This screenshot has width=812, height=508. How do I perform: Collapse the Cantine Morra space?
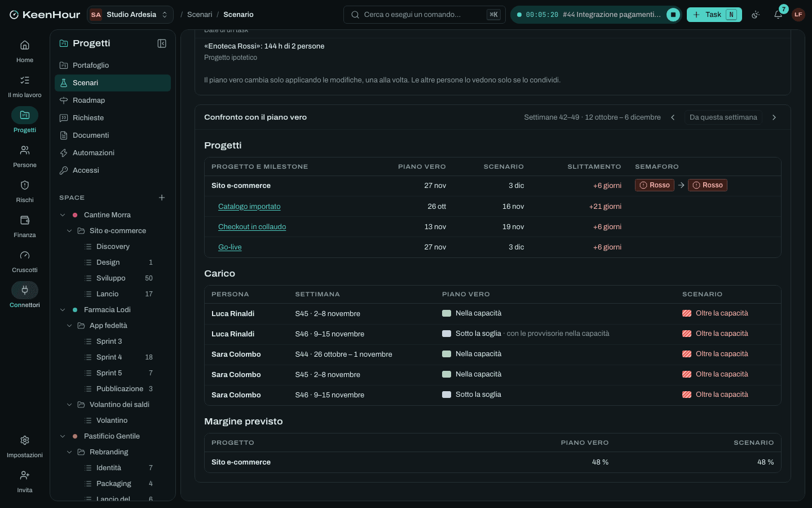[63, 215]
